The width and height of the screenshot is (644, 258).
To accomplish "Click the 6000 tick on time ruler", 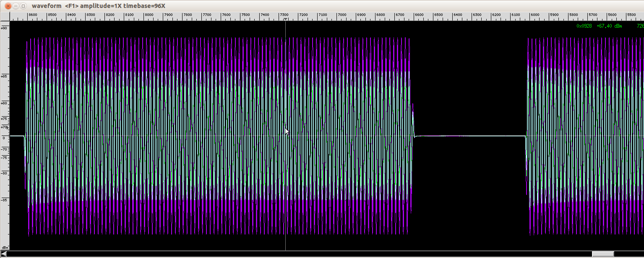I will pos(535,15).
